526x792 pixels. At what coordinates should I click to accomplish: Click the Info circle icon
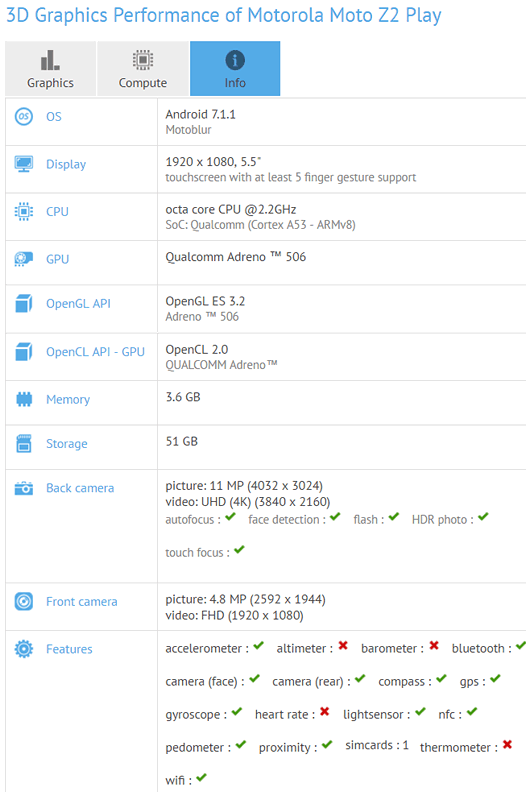[x=235, y=60]
